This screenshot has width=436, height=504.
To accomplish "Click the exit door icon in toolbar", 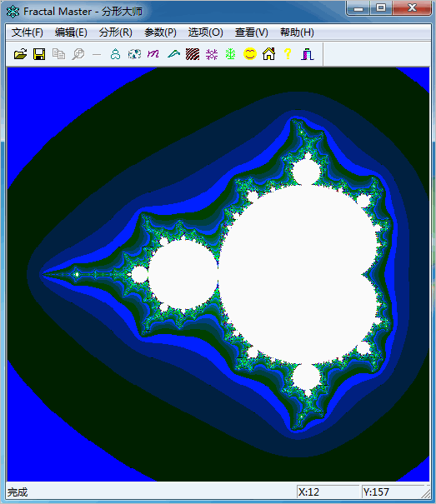I will (x=307, y=54).
